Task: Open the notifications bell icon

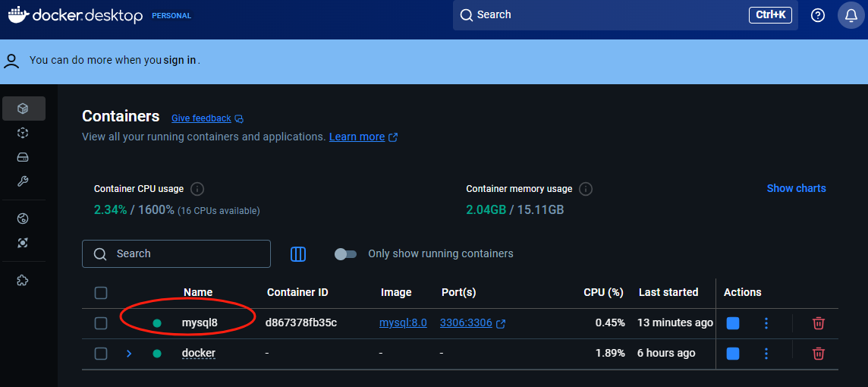Action: click(x=851, y=15)
